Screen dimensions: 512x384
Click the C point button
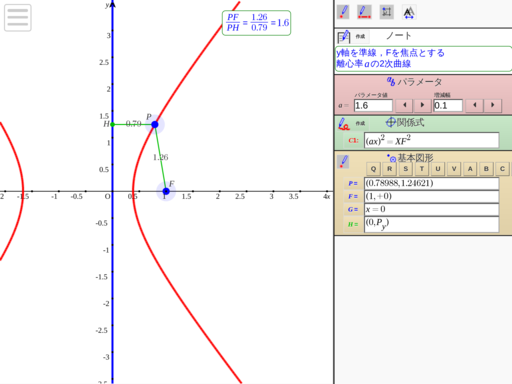[502, 169]
